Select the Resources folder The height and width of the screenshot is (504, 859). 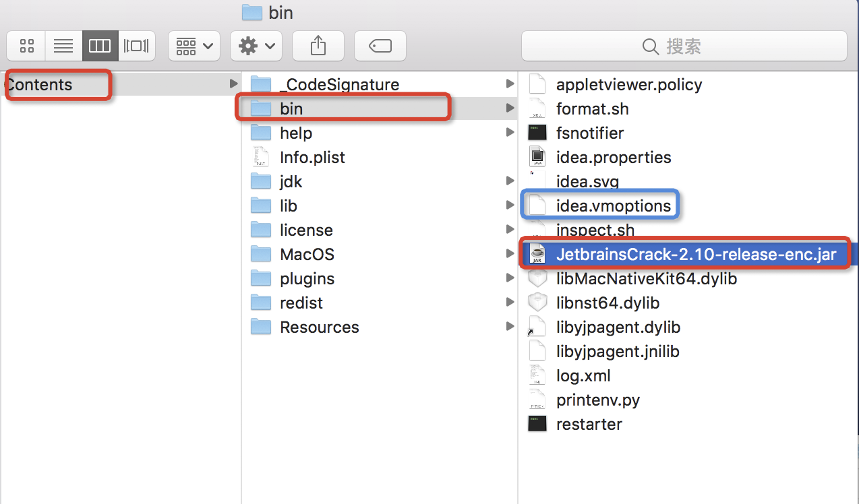pos(305,327)
